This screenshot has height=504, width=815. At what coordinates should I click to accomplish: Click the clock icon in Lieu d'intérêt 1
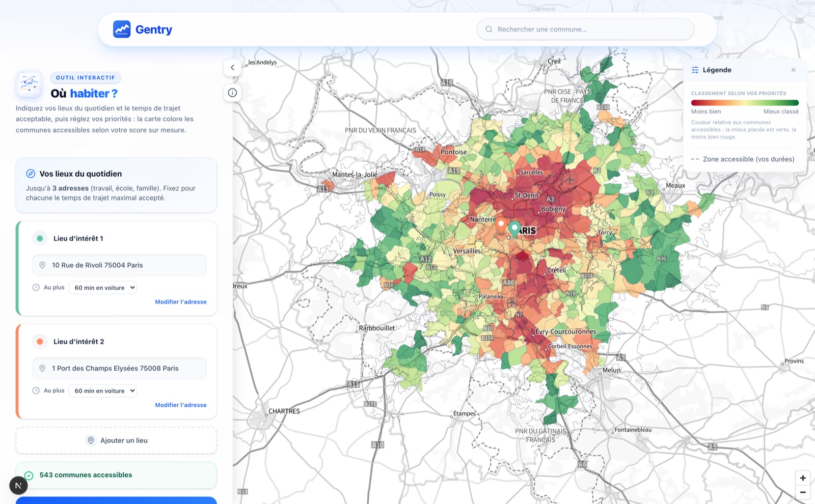point(36,288)
